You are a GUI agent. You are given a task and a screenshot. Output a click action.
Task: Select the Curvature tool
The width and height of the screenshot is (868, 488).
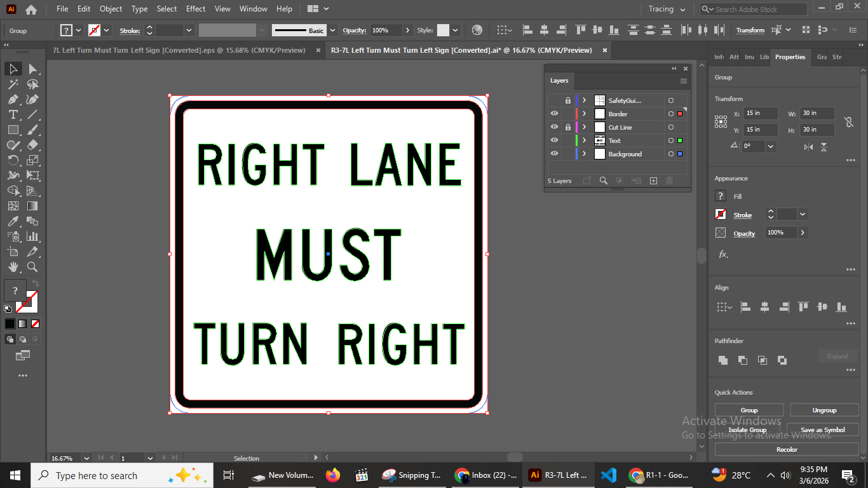click(32, 99)
